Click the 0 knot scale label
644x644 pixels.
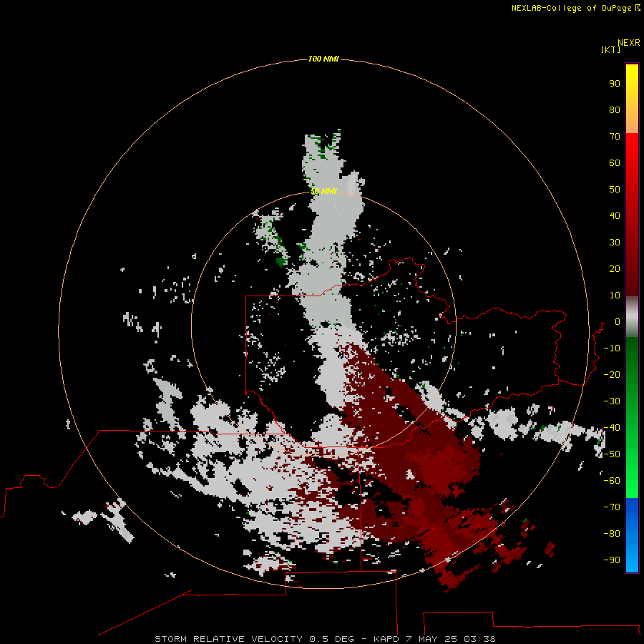618,322
